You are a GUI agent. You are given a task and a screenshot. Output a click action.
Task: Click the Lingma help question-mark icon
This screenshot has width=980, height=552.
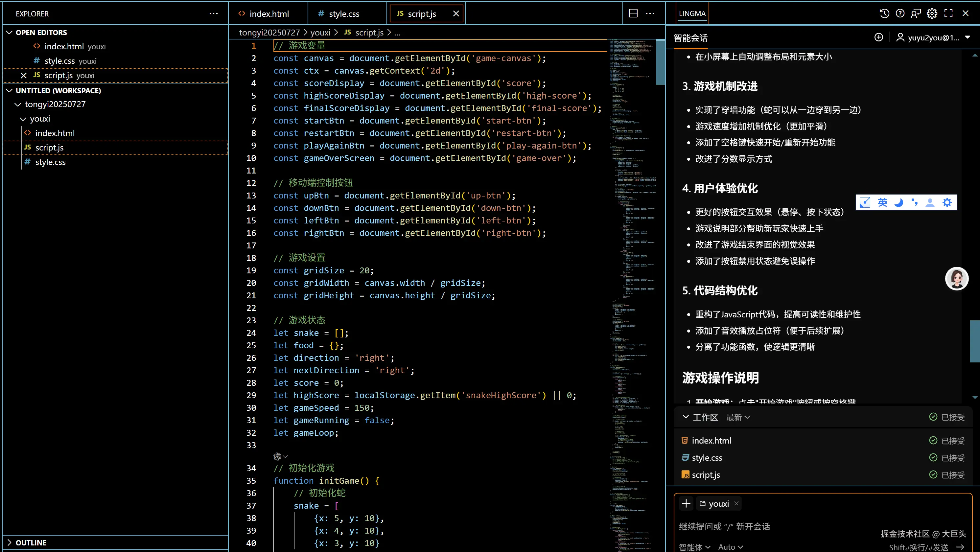(900, 14)
